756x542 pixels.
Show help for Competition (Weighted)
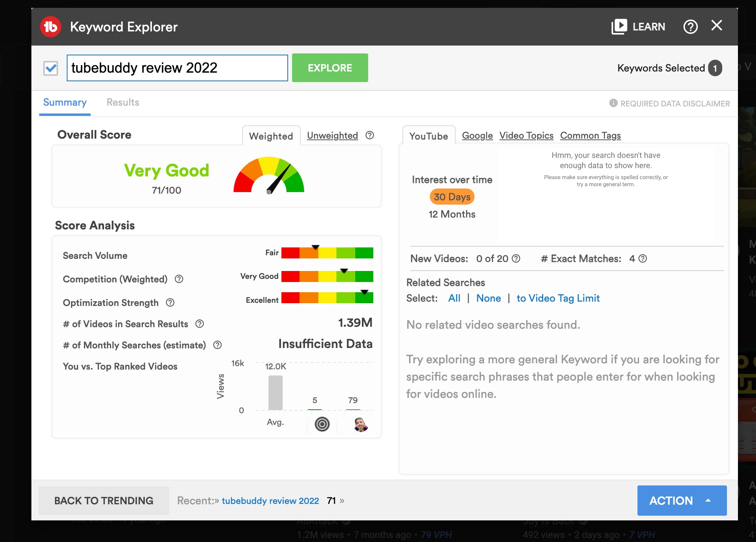[x=179, y=279]
